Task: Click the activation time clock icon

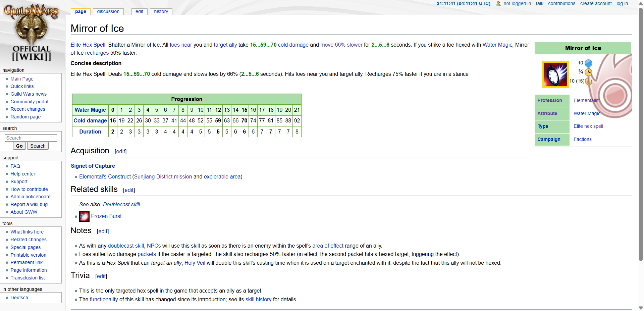Action: click(588, 72)
